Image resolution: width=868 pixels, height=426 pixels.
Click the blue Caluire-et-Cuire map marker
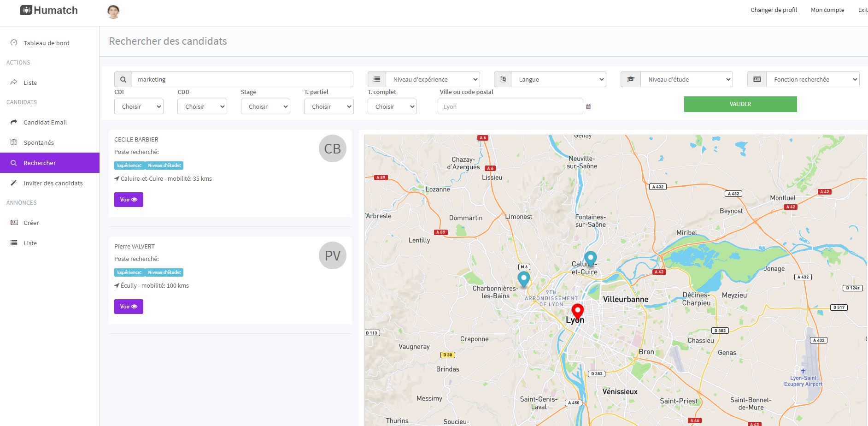tap(590, 258)
